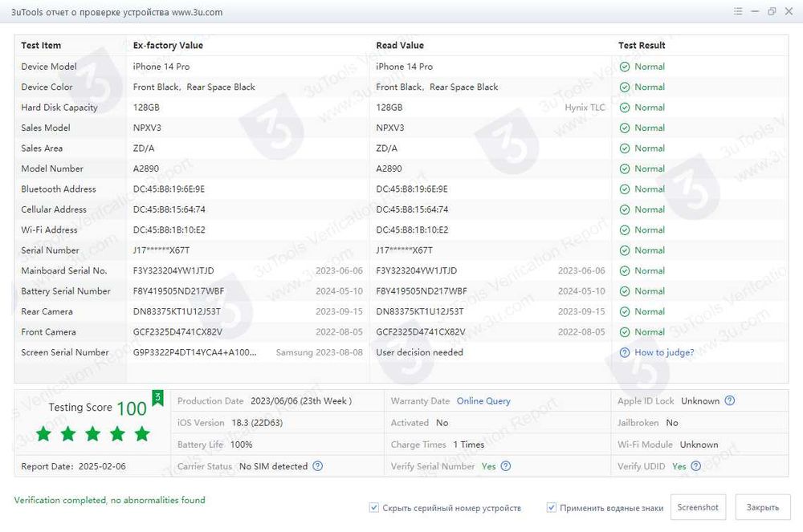Viewport: 803px width, 532px height.
Task: Click the ex-factory Sales Model NPXV3 cell
Action: (147, 128)
